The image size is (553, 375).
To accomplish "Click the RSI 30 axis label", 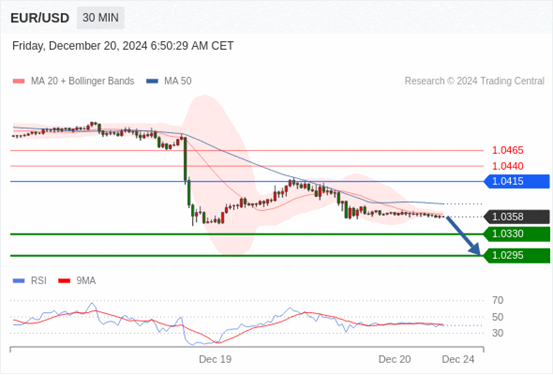I will (498, 333).
